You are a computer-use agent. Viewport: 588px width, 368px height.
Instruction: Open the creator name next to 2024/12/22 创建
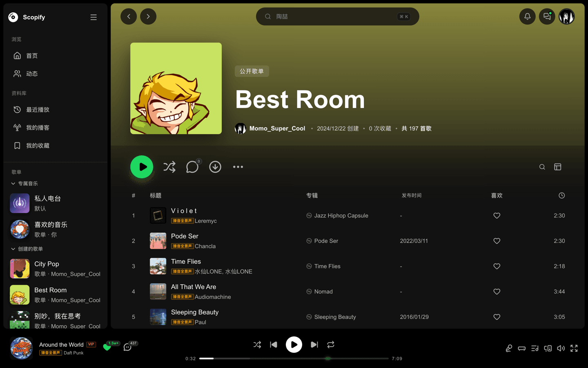click(277, 128)
